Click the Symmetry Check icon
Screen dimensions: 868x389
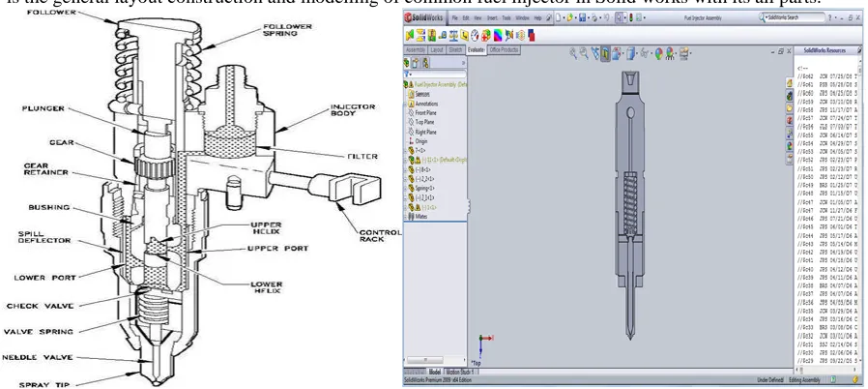tap(509, 36)
